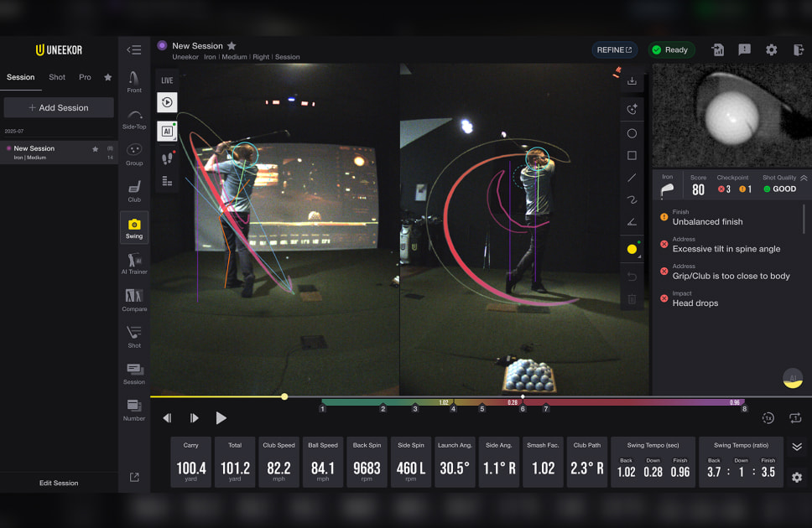Play the swing video

click(221, 417)
